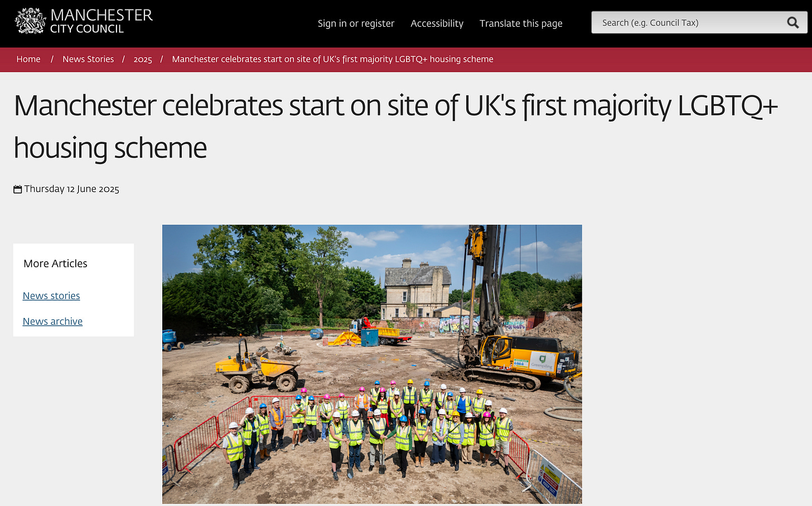Screen dimensions: 812x506
Task: Open the Sign in or register page
Action: pos(356,23)
